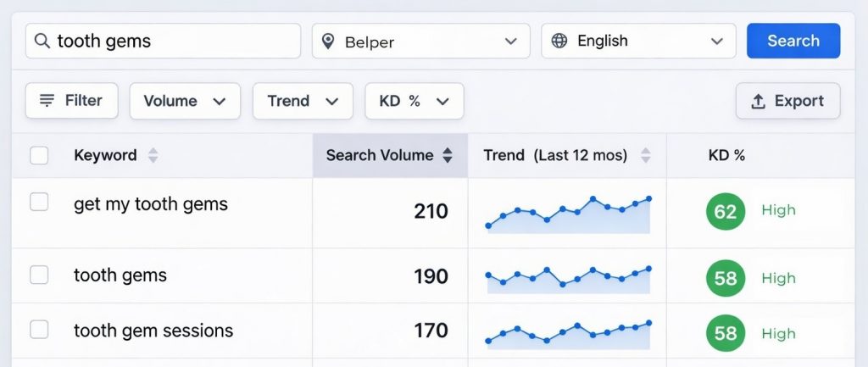Click the Export upload arrow icon
The width and height of the screenshot is (868, 367).
click(x=759, y=102)
